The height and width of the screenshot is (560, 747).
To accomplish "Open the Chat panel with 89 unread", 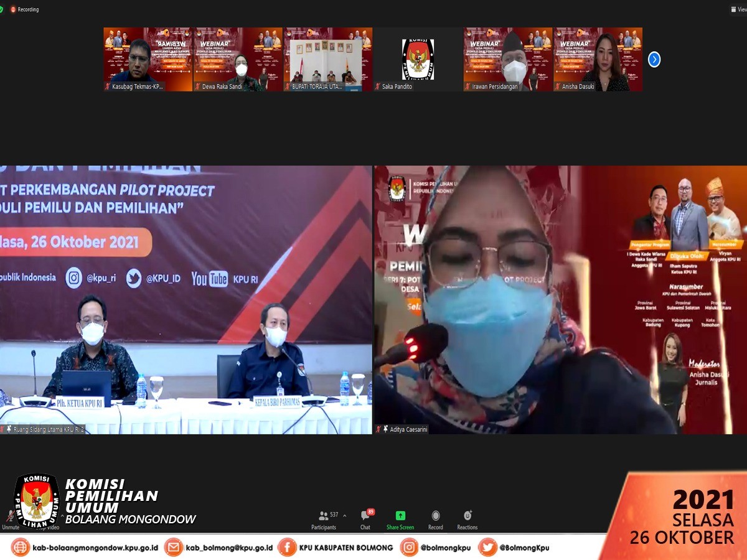I will [365, 520].
